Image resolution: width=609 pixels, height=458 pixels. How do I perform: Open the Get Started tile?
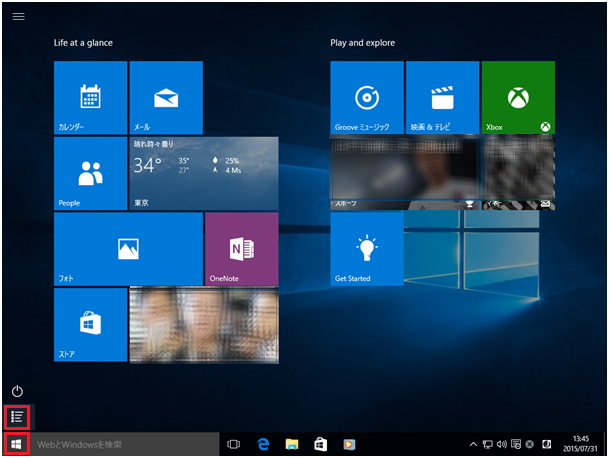(367, 249)
